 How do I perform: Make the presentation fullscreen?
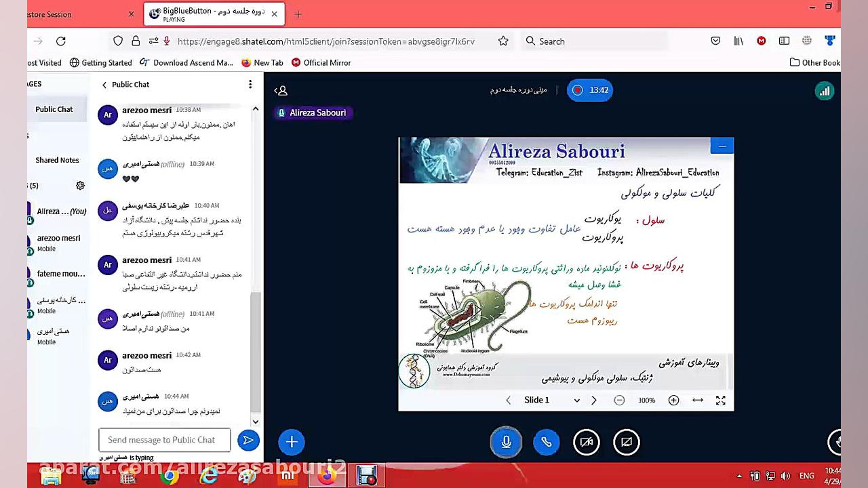pos(721,400)
